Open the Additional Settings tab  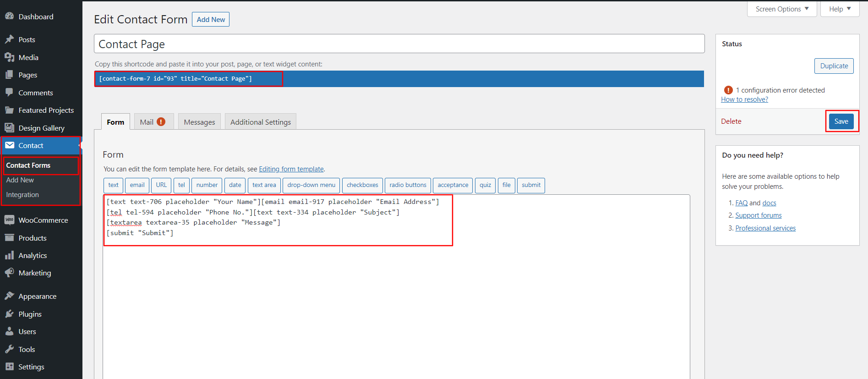point(261,122)
